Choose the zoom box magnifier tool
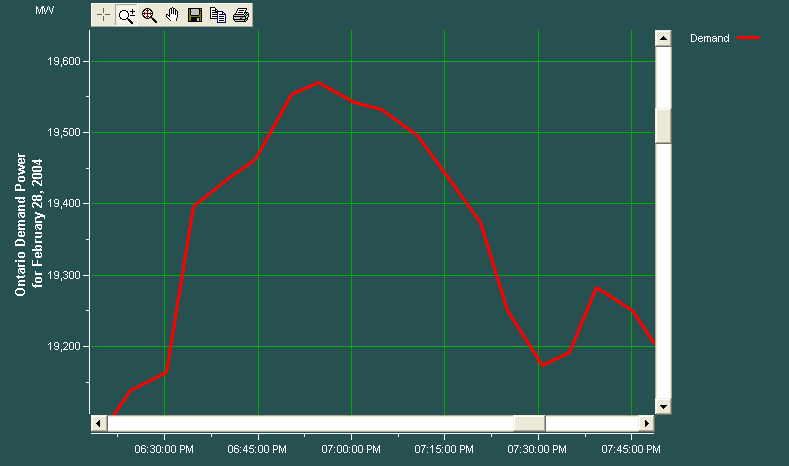This screenshot has width=789, height=466. [149, 15]
